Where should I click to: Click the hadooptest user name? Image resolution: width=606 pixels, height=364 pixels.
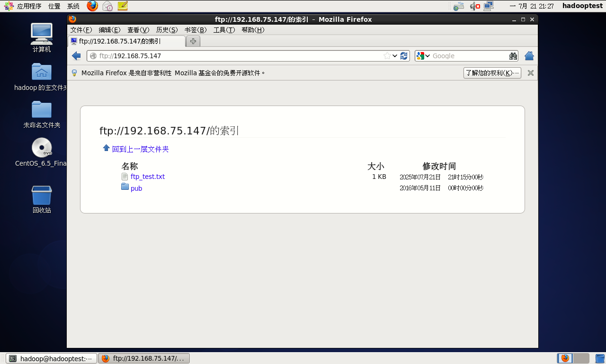(x=582, y=6)
